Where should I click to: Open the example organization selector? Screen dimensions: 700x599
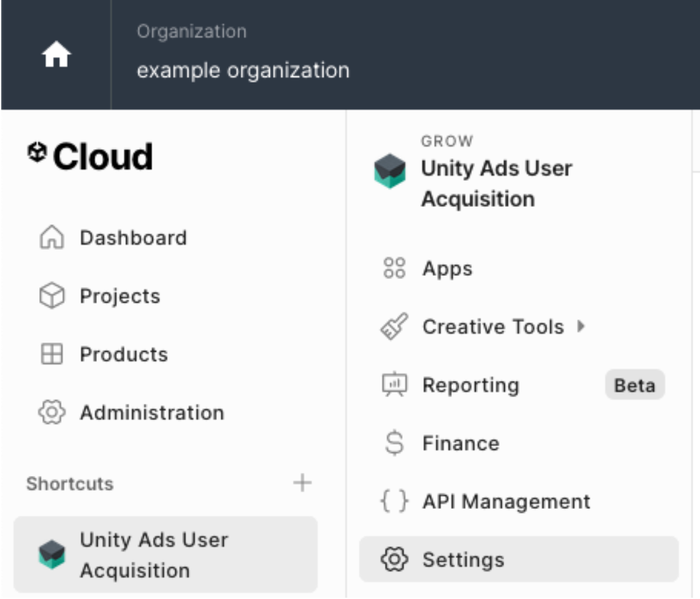point(243,70)
